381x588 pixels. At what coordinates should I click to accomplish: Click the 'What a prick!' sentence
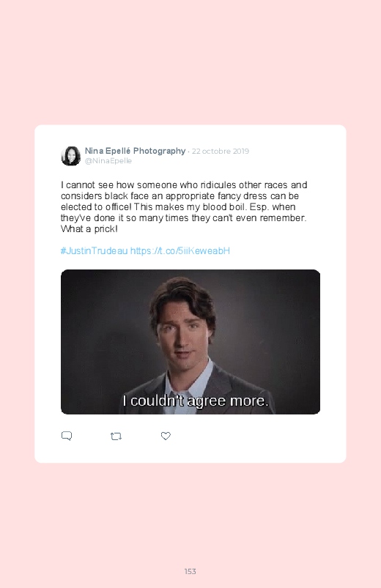point(89,228)
